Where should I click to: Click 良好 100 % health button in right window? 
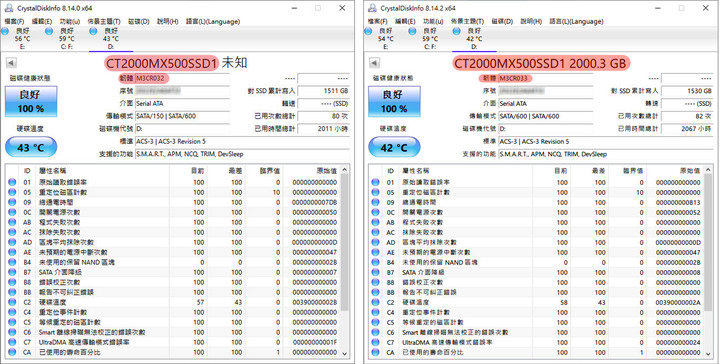tap(394, 101)
